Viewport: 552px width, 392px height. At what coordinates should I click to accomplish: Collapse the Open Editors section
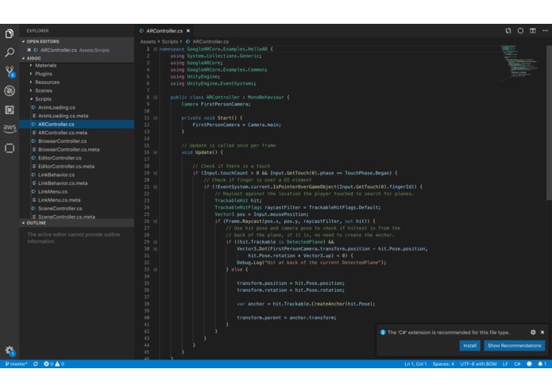pyautogui.click(x=23, y=41)
